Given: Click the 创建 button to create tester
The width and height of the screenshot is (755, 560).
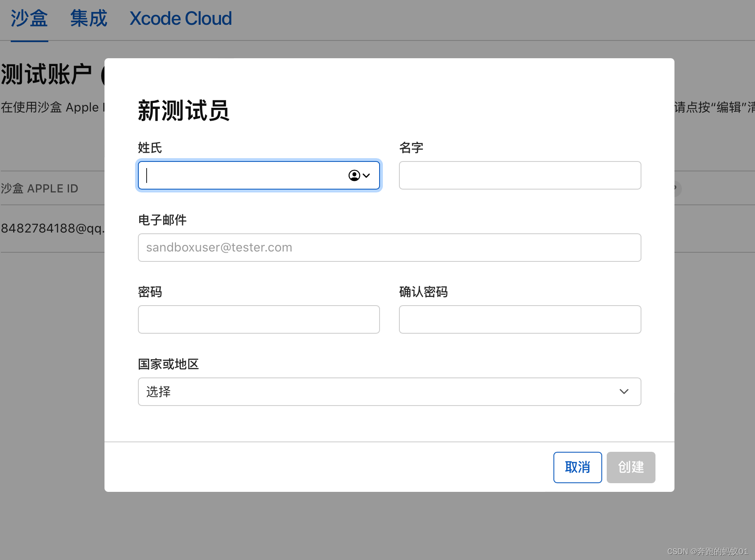Looking at the screenshot, I should 631,467.
